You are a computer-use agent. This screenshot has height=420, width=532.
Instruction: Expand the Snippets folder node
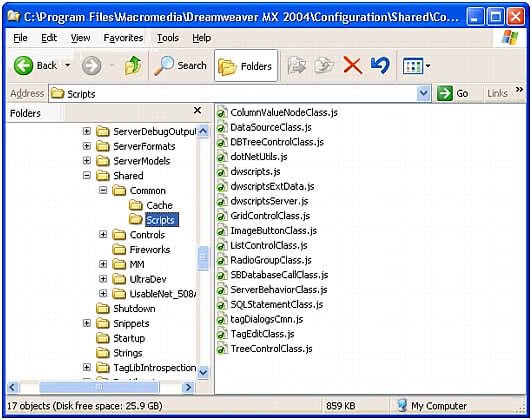(87, 323)
